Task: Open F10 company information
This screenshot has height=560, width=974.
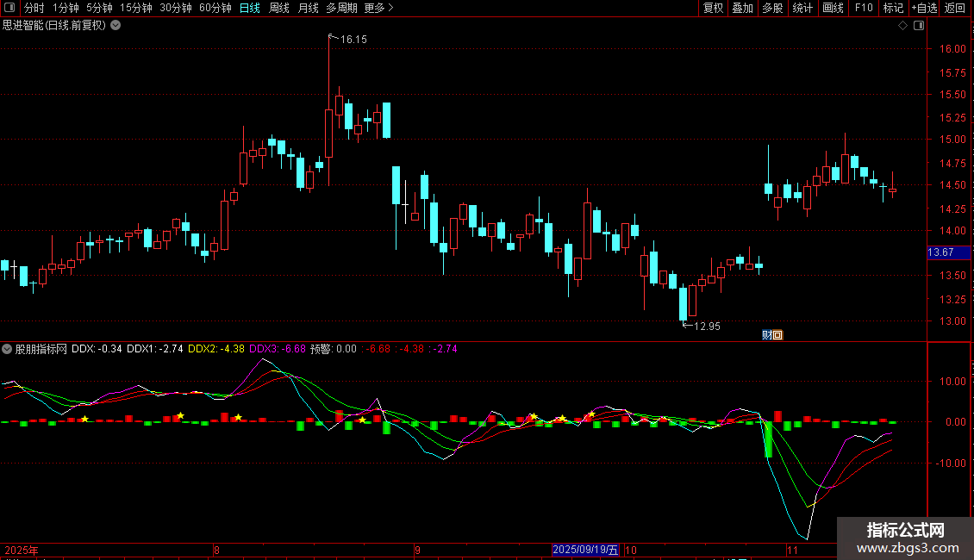Action: point(864,8)
